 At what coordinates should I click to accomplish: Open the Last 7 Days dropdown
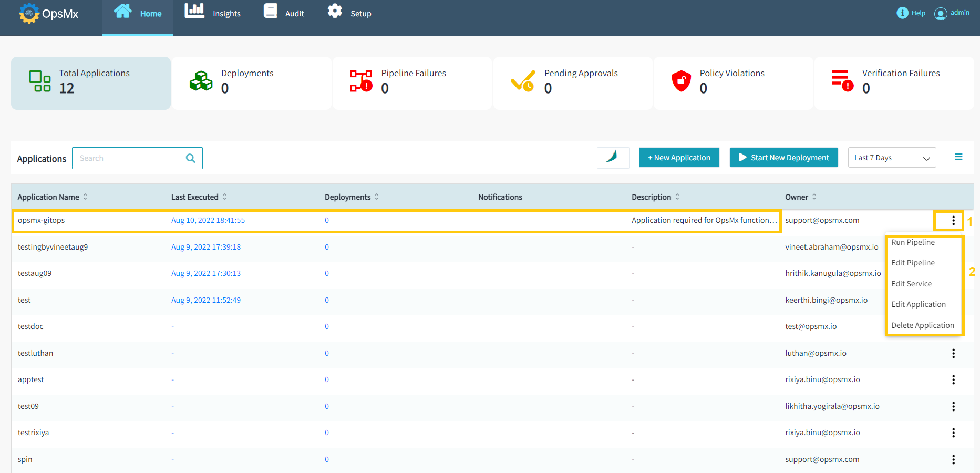tap(891, 157)
